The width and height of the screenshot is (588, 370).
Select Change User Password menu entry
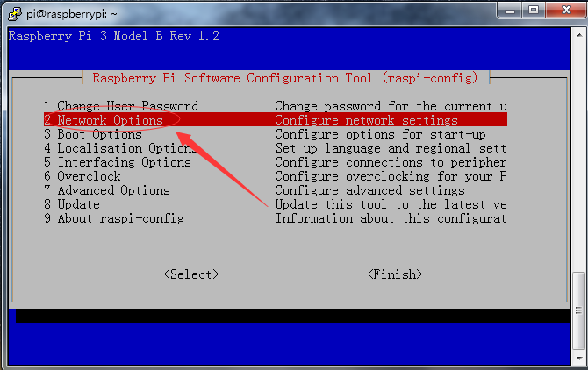point(121,106)
